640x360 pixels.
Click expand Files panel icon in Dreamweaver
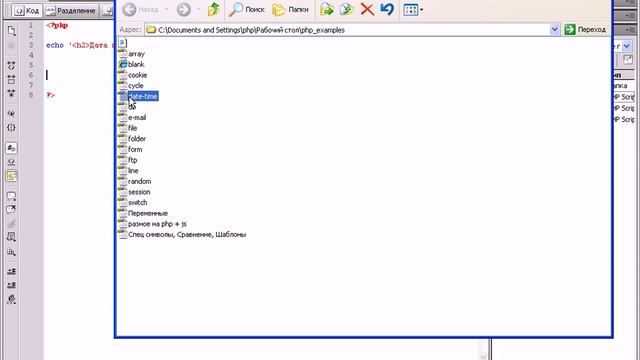[628, 60]
